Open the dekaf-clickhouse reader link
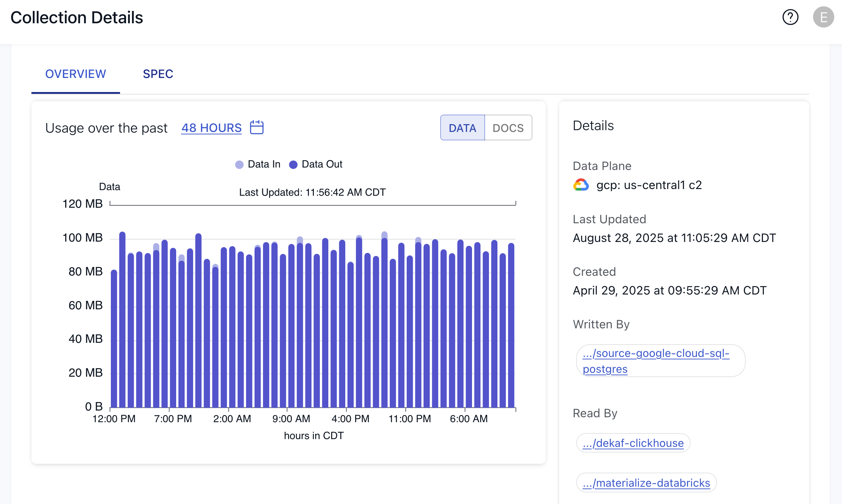 (633, 443)
